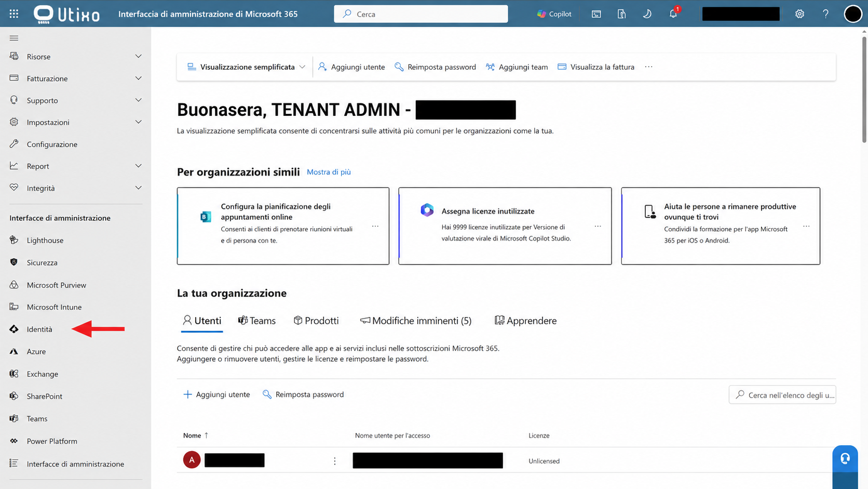The height and width of the screenshot is (489, 868).
Task: Toggle dark mode moon icon
Action: pyautogui.click(x=647, y=14)
